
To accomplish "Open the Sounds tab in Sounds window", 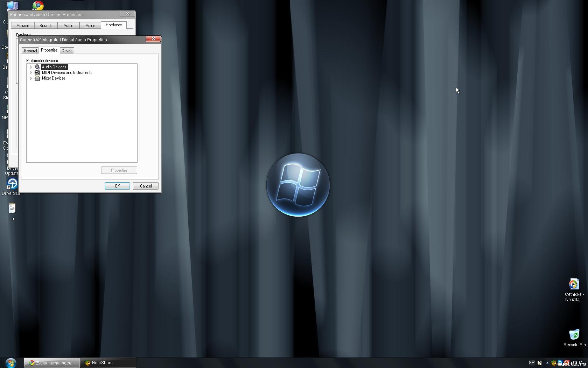I will pos(46,26).
